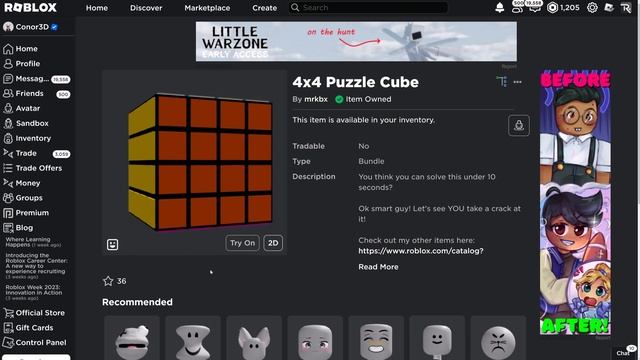
Task: Switch preview to 2D view
Action: click(273, 243)
